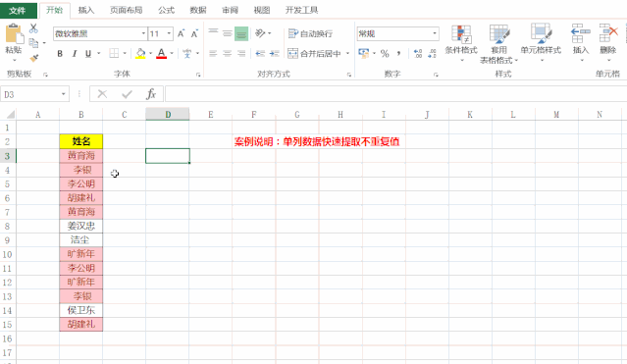Screen dimensions: 627x364
Task: Apply comma style
Action: coord(398,53)
